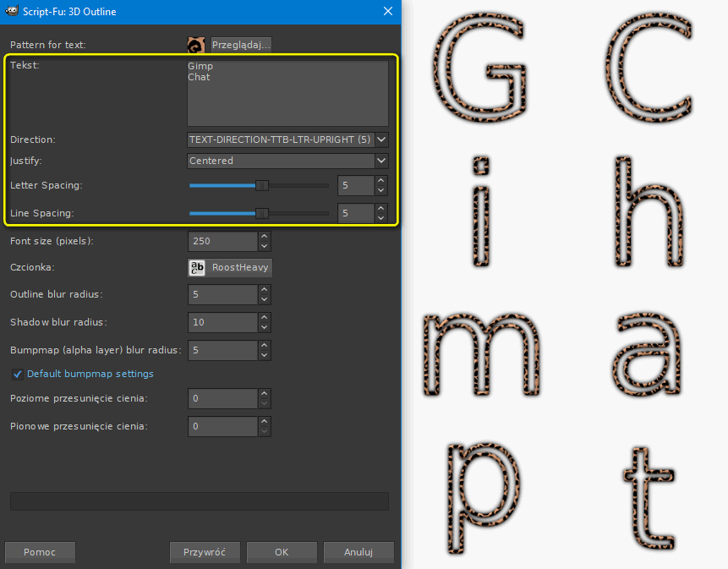Close the Script-Fu 3D Outline dialog
Screen dimensions: 728x569
point(388,11)
